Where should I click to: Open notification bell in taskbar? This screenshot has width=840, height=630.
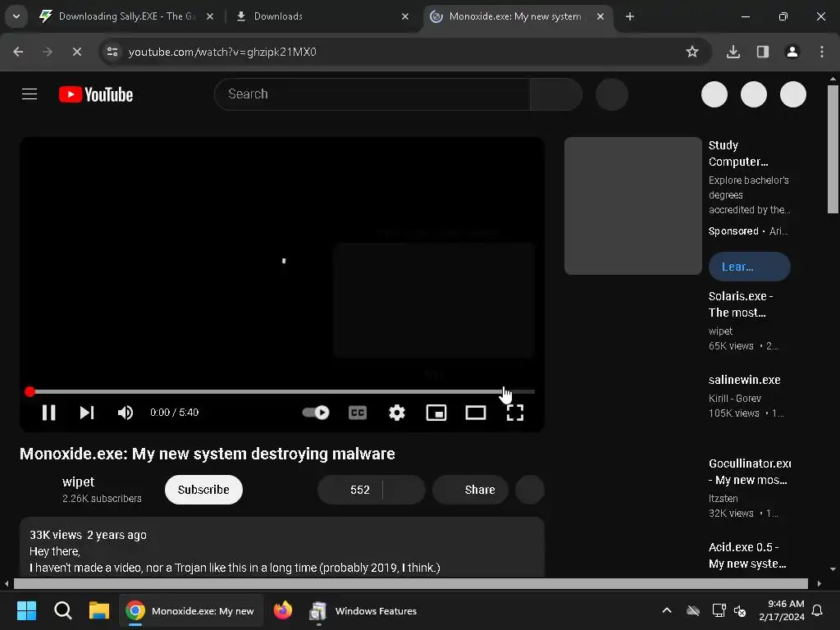818,610
